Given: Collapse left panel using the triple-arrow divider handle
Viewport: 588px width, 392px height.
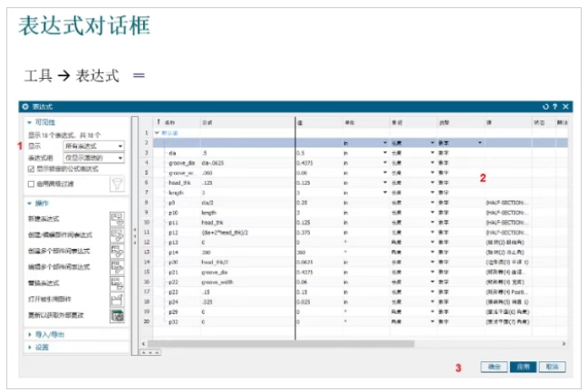Looking at the screenshot, I should [x=135, y=237].
